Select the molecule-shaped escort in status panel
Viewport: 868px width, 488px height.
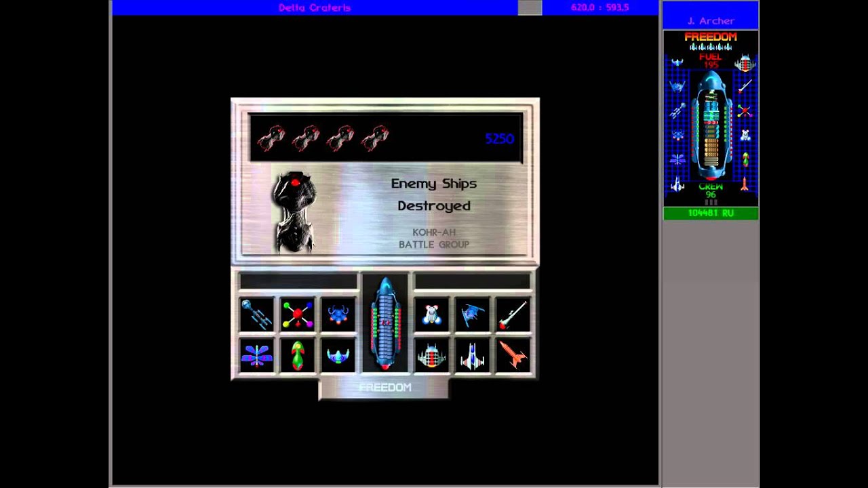click(745, 110)
